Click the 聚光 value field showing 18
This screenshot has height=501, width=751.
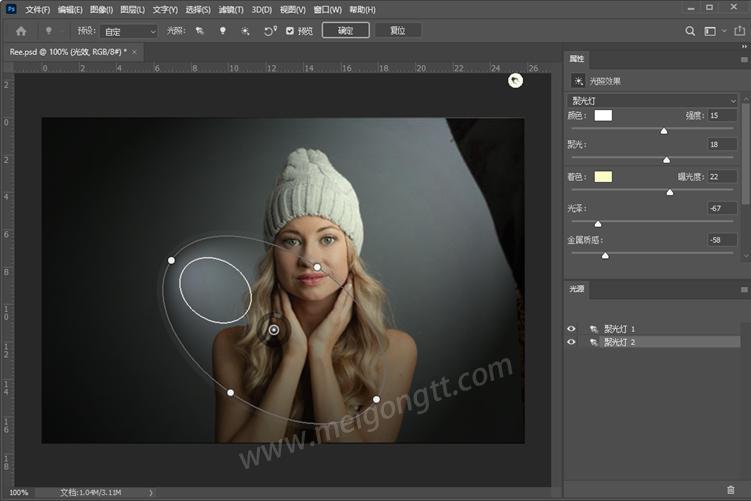[x=722, y=144]
